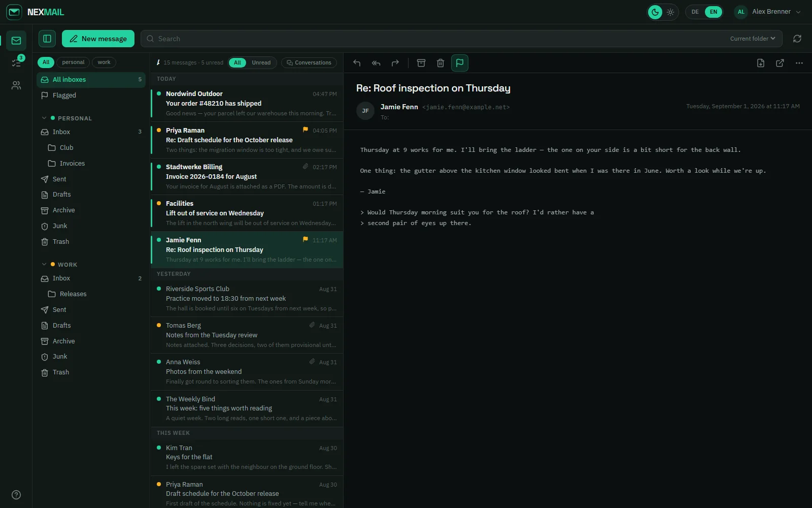Screen dimensions: 812x508
Task: Open Anna Weiss Photos from the weekend email
Action: (247, 372)
